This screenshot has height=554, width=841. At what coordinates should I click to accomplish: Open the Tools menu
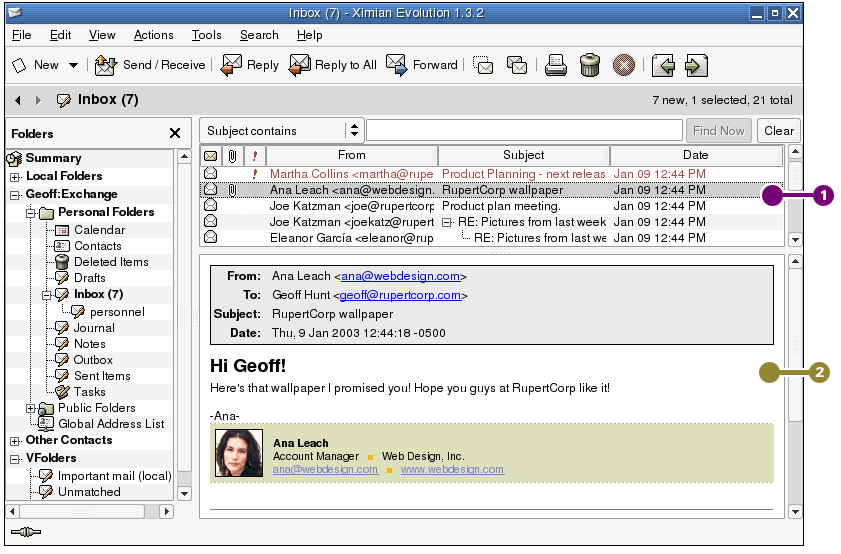coord(206,35)
